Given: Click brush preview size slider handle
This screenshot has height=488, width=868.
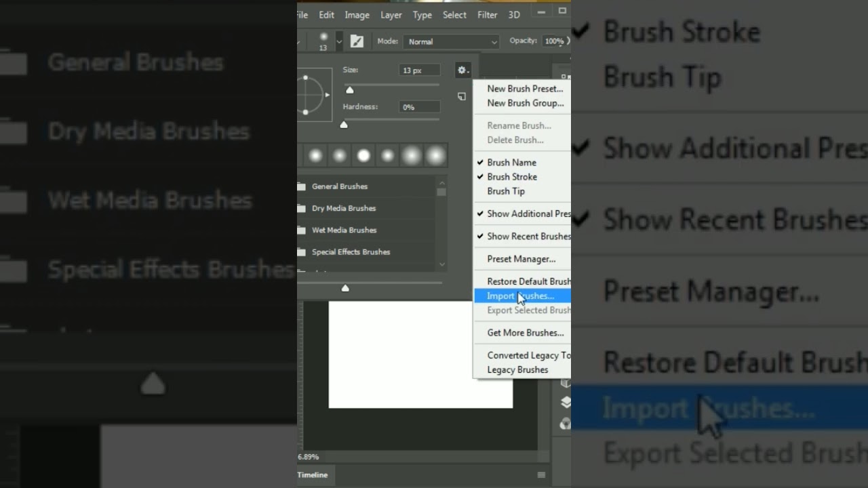Looking at the screenshot, I should [345, 288].
